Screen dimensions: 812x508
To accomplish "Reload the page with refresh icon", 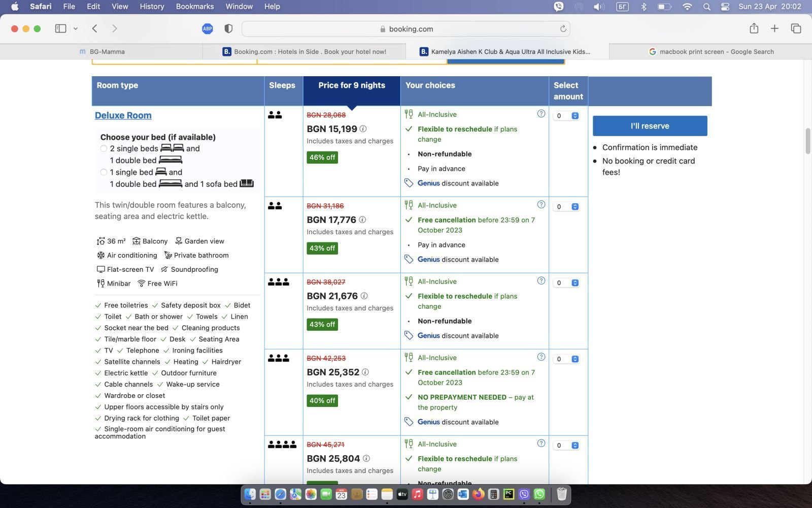I will tap(563, 29).
